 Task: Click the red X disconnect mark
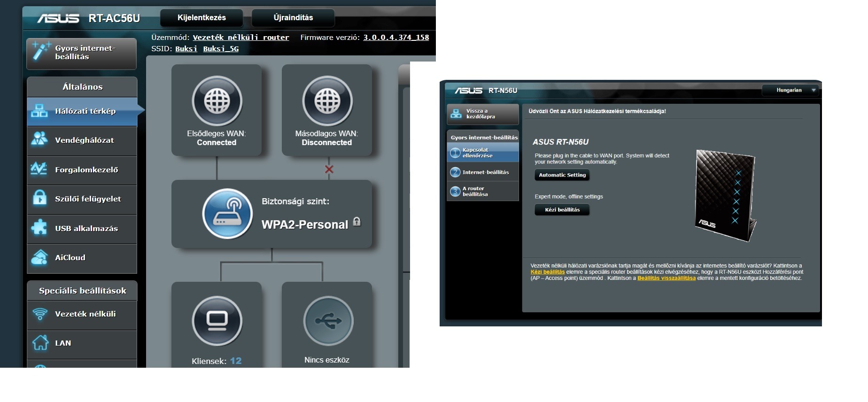[x=329, y=169]
